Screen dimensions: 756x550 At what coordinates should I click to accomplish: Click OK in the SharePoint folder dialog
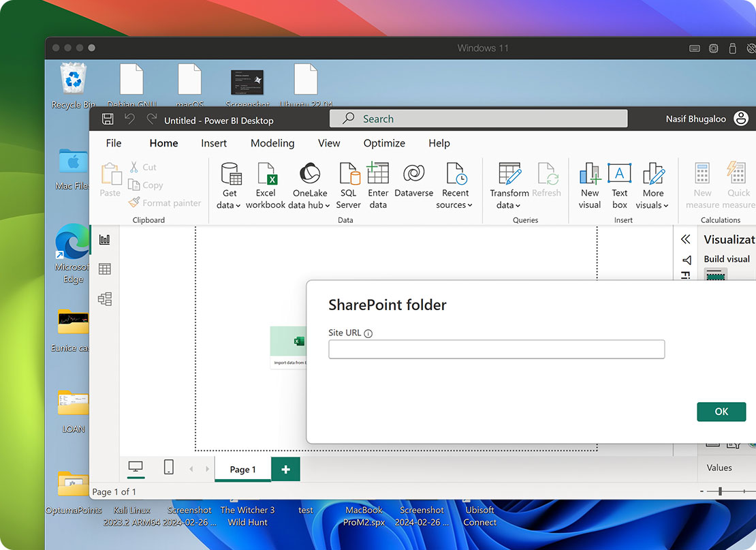click(721, 412)
